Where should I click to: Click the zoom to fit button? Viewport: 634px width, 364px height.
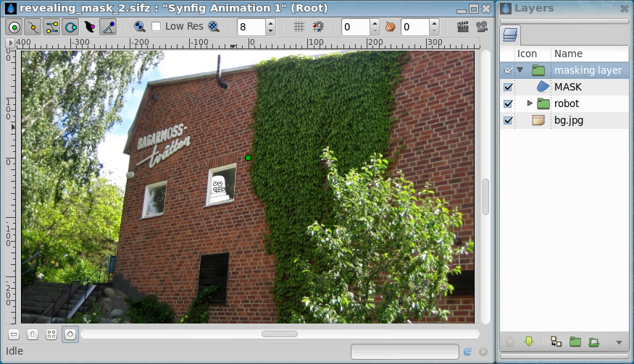[x=51, y=334]
